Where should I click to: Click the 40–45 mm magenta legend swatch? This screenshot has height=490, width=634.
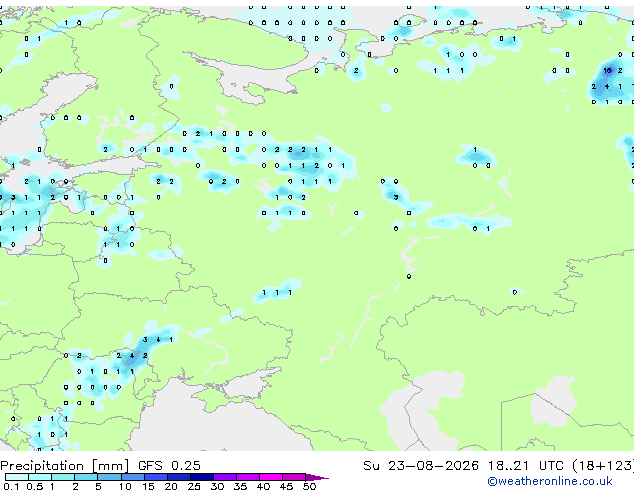tap(271, 477)
